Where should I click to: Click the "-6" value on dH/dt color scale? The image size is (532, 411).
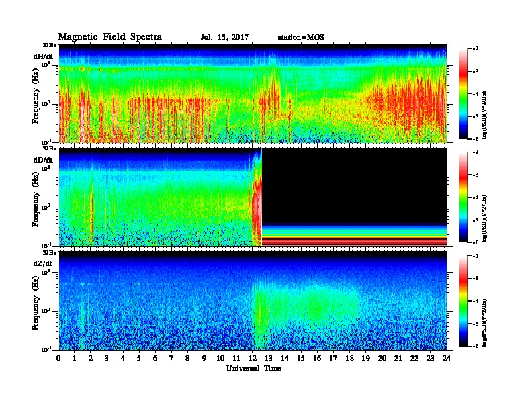[476, 139]
